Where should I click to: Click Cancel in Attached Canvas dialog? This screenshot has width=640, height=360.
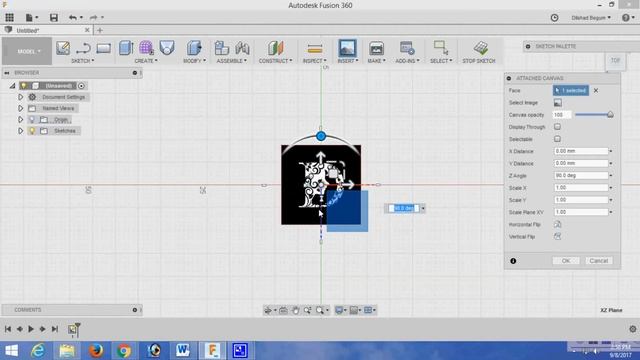point(599,261)
